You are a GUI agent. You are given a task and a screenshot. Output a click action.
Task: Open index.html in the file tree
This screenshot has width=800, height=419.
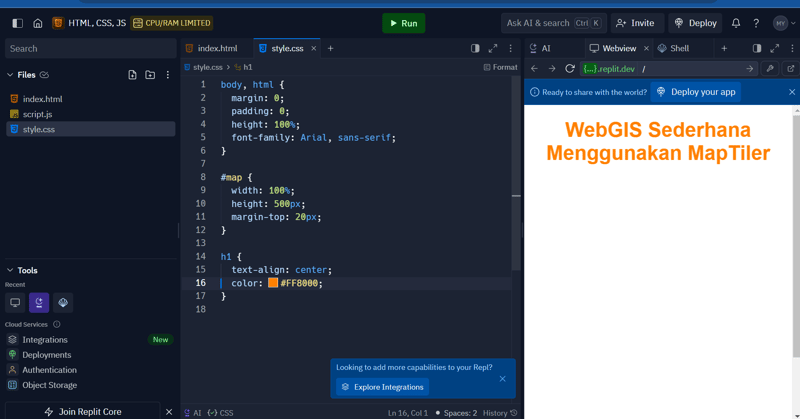(x=90, y=99)
